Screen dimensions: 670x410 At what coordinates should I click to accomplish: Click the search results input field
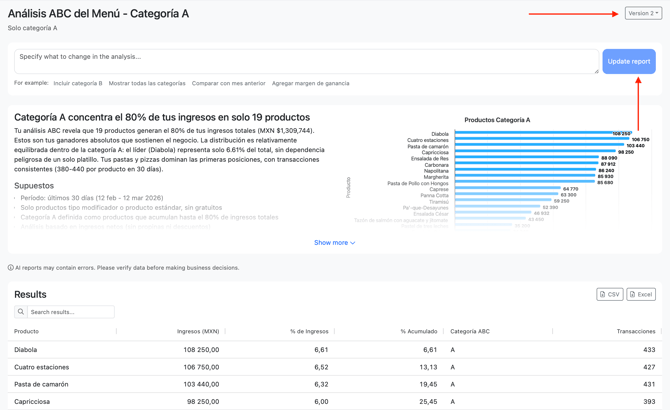point(70,312)
